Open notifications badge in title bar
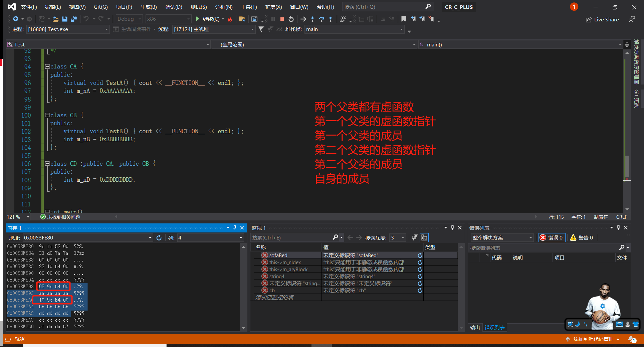This screenshot has height=347, width=644. 574,7
